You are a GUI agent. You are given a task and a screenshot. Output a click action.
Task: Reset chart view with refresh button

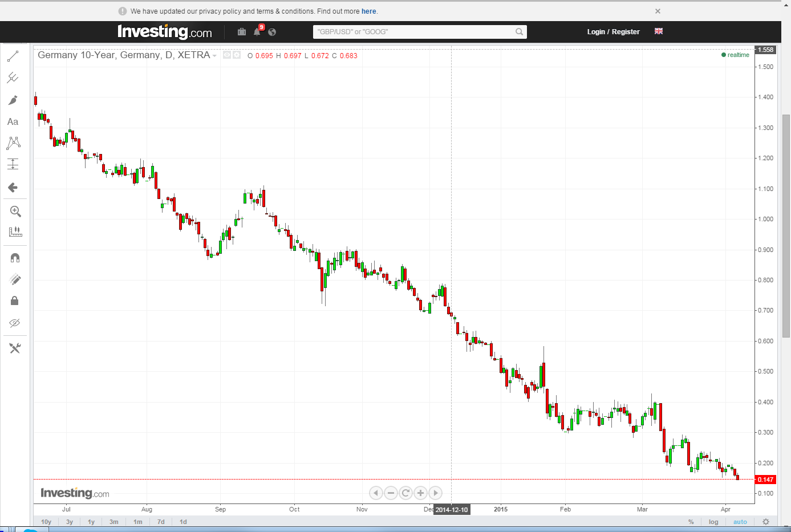[405, 493]
